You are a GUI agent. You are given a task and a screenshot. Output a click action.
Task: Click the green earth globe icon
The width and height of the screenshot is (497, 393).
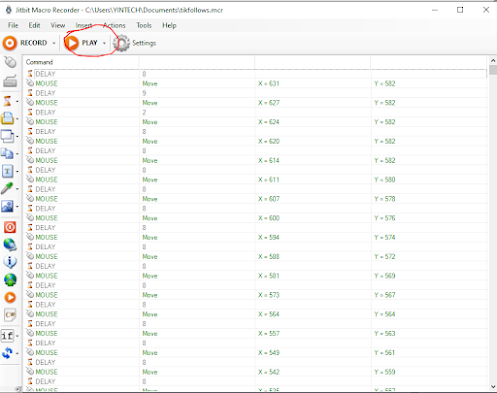[x=10, y=280]
